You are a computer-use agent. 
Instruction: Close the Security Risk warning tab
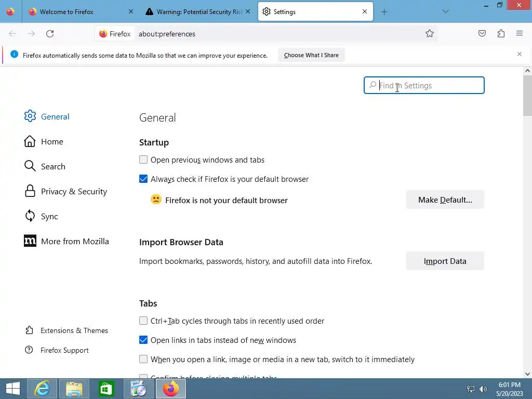(x=248, y=11)
